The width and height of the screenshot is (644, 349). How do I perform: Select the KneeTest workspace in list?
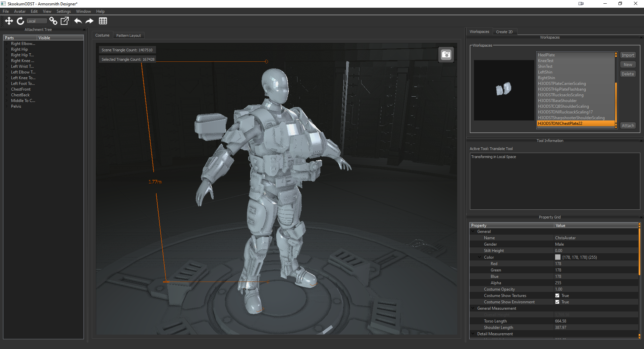[x=546, y=61]
